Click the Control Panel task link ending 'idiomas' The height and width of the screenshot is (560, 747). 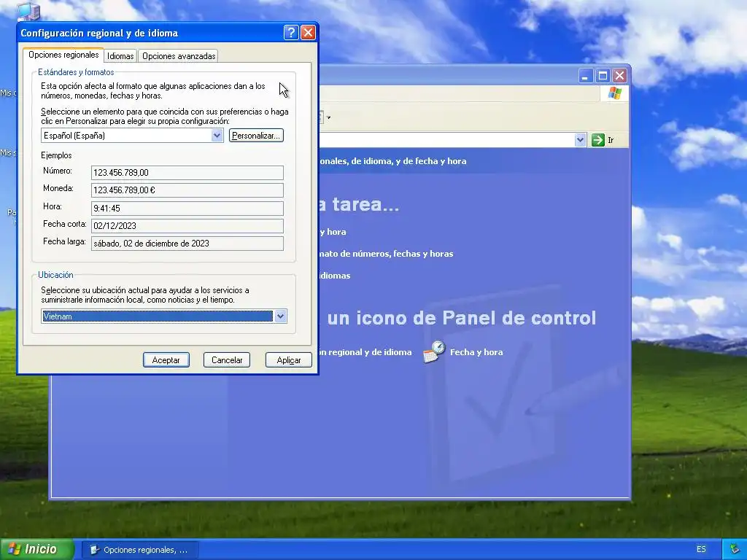click(x=335, y=276)
